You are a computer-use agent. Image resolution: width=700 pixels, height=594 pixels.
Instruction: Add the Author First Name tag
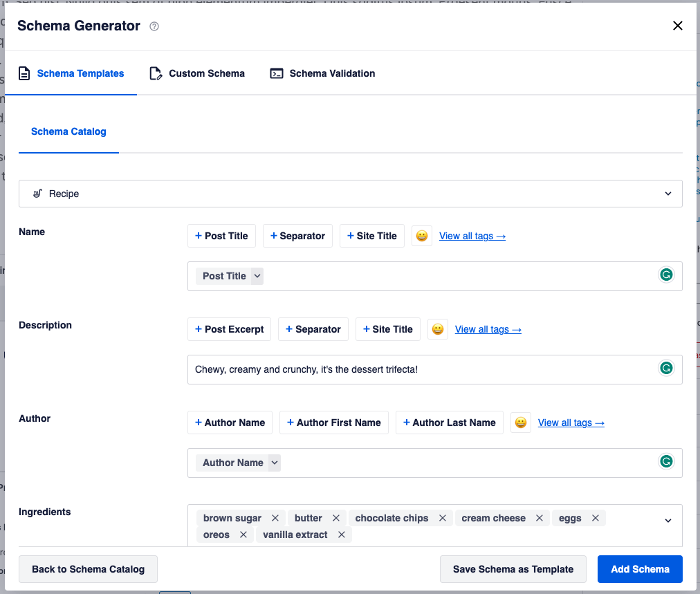pyautogui.click(x=334, y=423)
